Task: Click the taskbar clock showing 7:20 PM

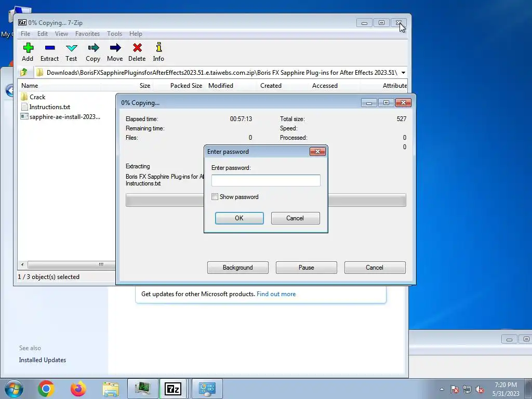Action: pyautogui.click(x=506, y=389)
